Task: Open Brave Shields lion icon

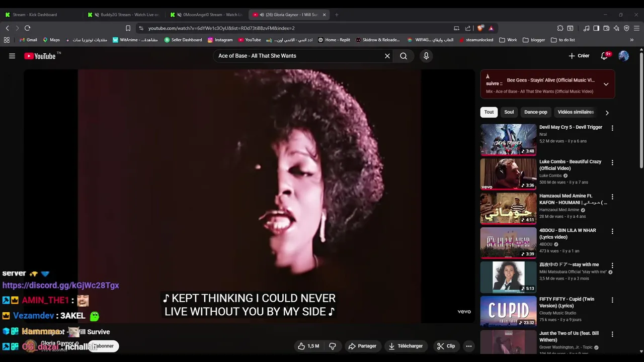Action: tap(480, 28)
